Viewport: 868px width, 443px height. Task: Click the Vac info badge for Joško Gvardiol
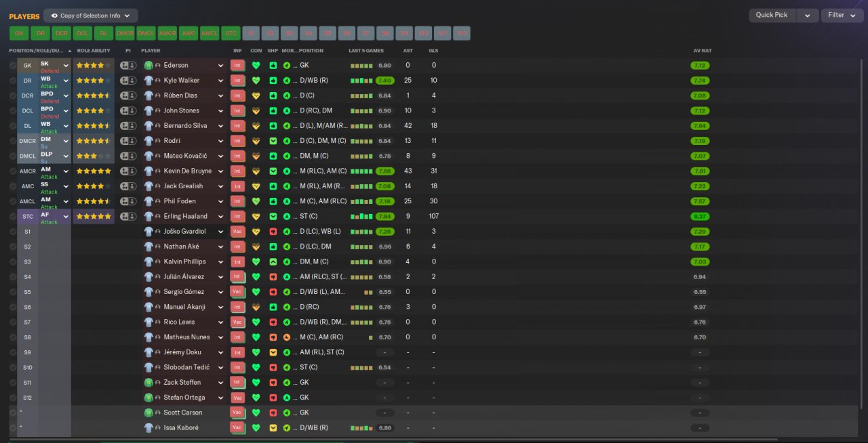(x=237, y=232)
